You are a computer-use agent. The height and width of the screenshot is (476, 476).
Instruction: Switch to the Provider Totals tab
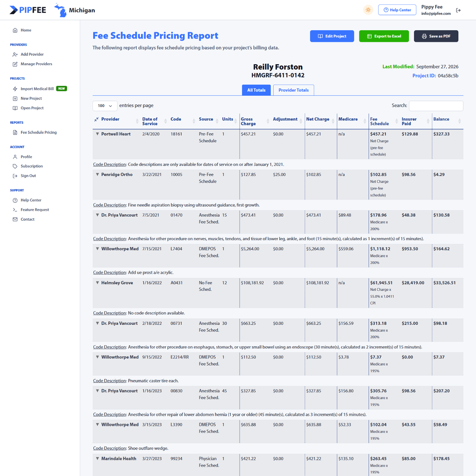pyautogui.click(x=294, y=90)
